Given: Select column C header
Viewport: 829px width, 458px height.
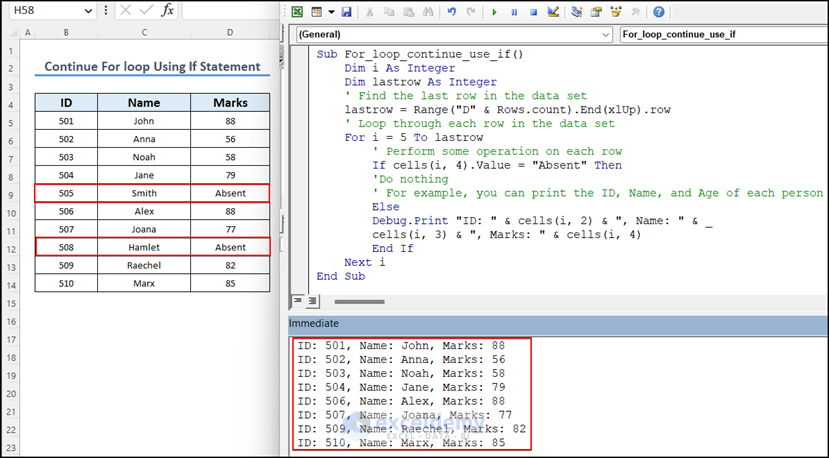Looking at the screenshot, I should tap(144, 34).
